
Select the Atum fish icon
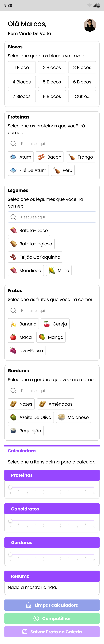pos(13,157)
